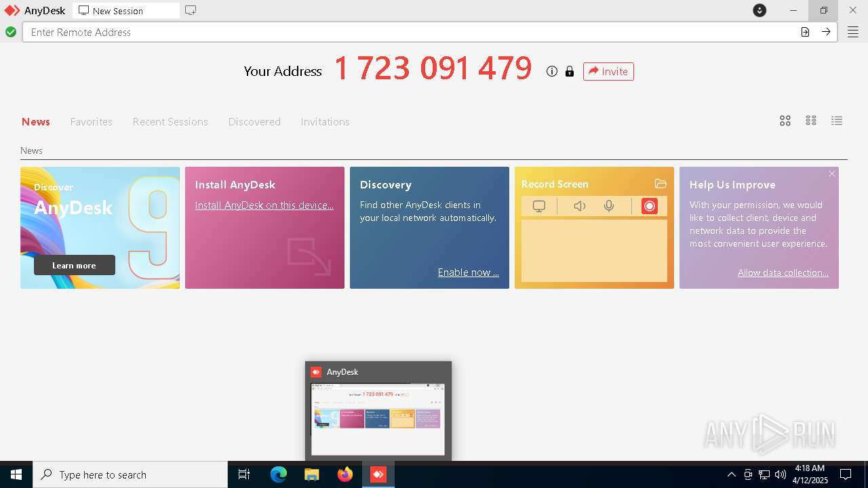The width and height of the screenshot is (868, 488).
Task: Open the Invitations tab
Action: tap(325, 122)
